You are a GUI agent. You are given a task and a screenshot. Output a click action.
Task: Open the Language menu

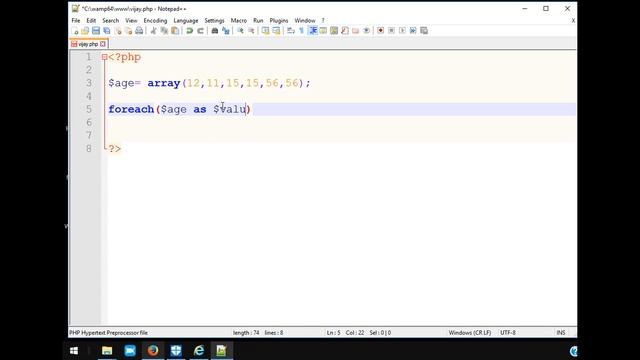click(186, 20)
